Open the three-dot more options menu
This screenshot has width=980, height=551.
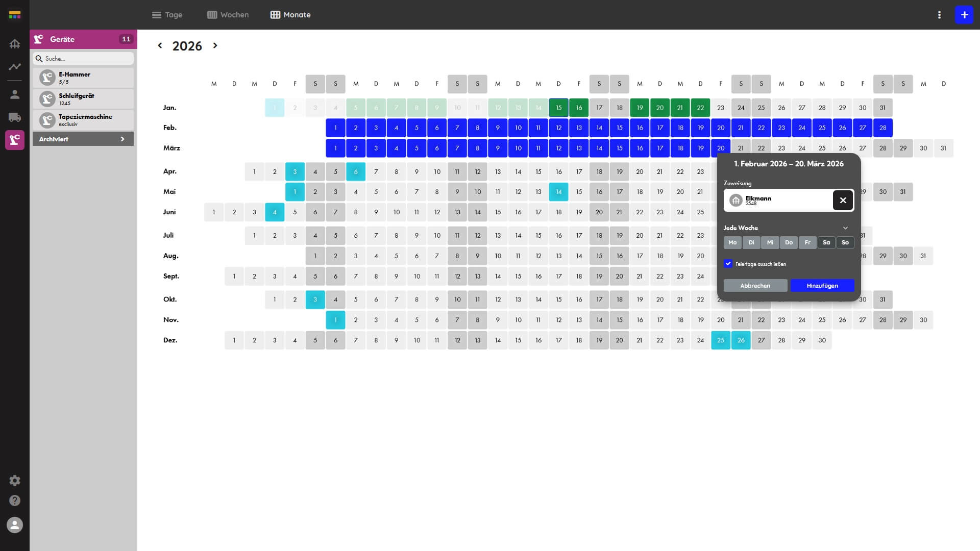[939, 15]
